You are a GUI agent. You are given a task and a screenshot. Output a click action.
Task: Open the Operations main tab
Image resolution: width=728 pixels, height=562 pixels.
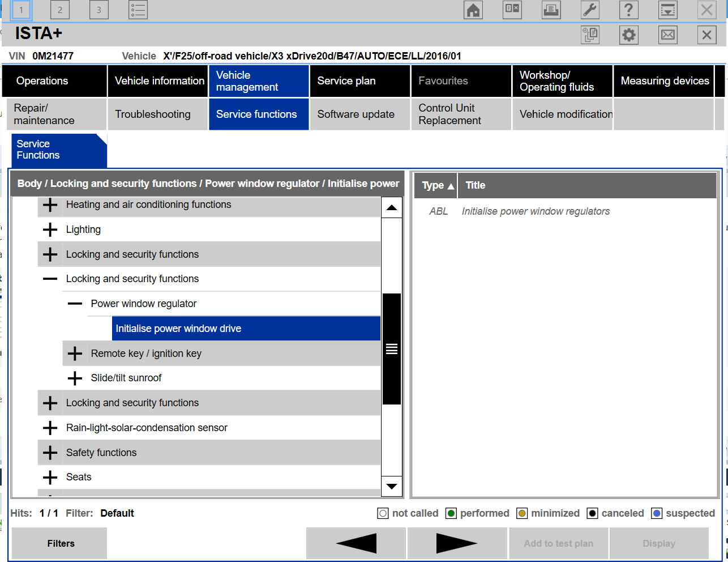click(54, 81)
